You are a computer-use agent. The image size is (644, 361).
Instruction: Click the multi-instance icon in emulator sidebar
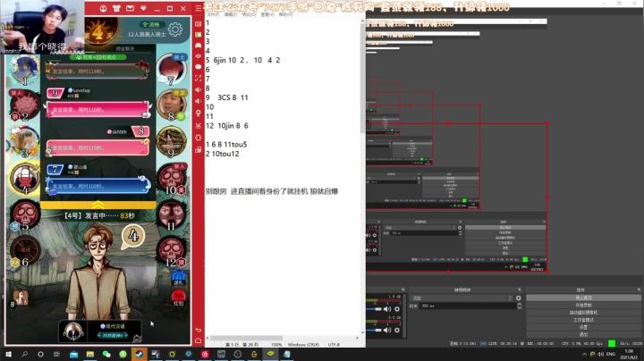coord(199,150)
